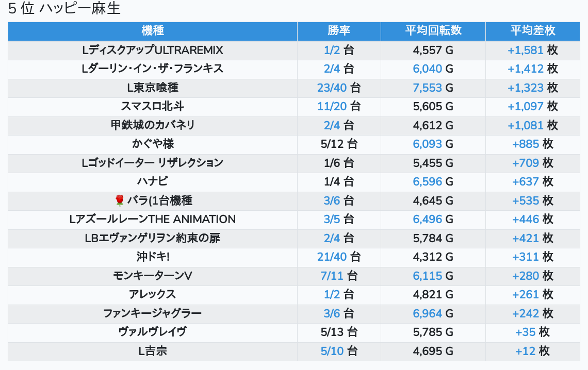Screen dimensions: 588x370
Task: Select the スマスロ北斗 row
Action: coord(294,106)
